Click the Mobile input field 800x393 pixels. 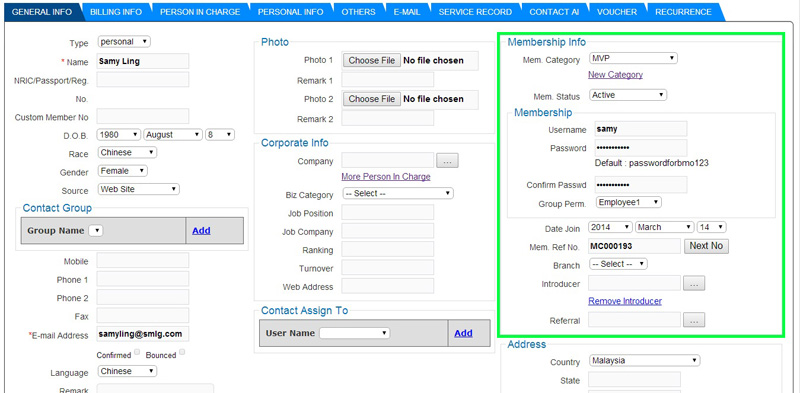point(143,261)
